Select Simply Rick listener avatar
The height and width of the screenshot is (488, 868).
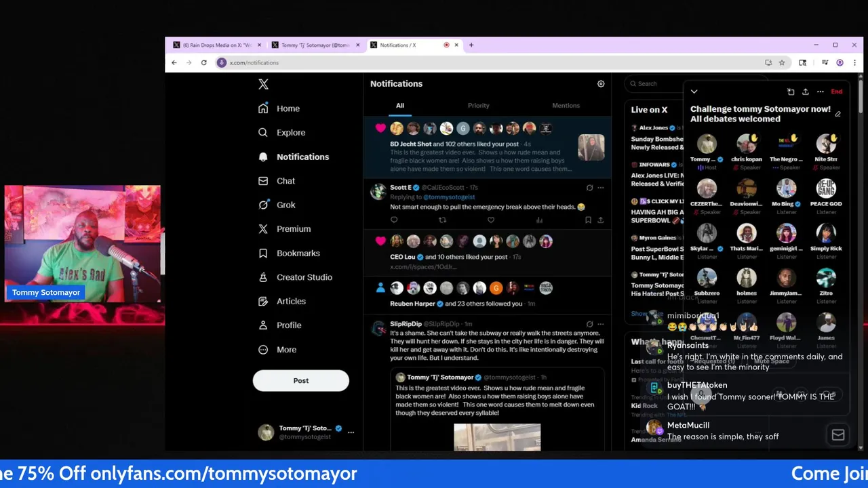[826, 233]
